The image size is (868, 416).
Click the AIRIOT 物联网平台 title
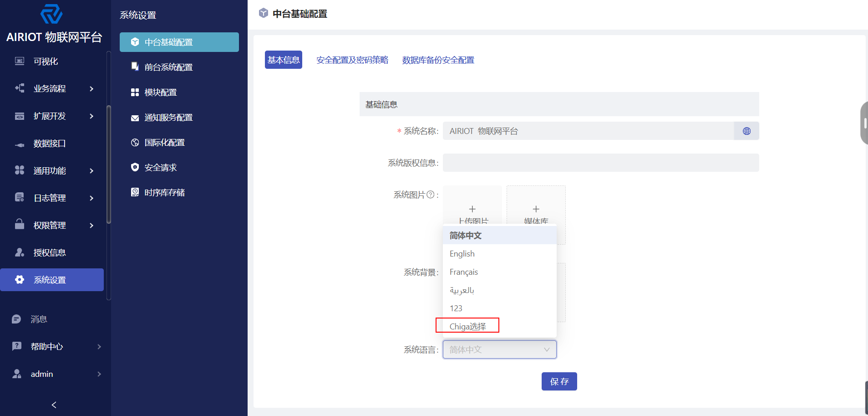(x=54, y=37)
